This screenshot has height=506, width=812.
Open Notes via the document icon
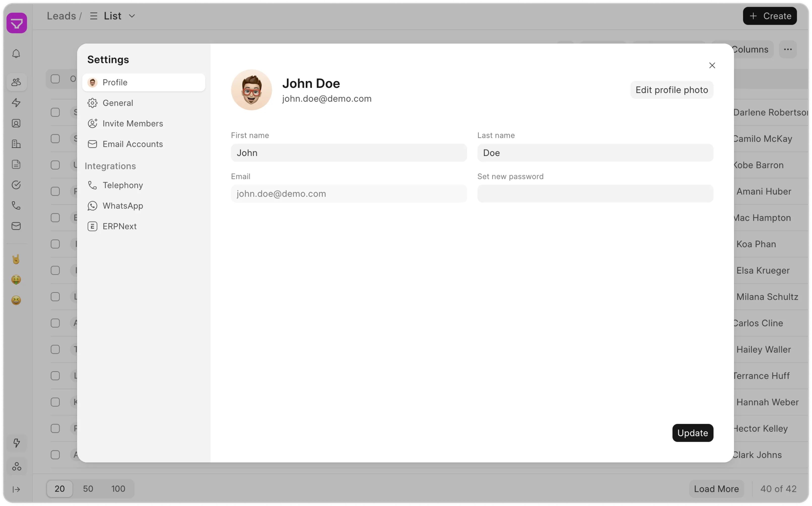pos(16,164)
